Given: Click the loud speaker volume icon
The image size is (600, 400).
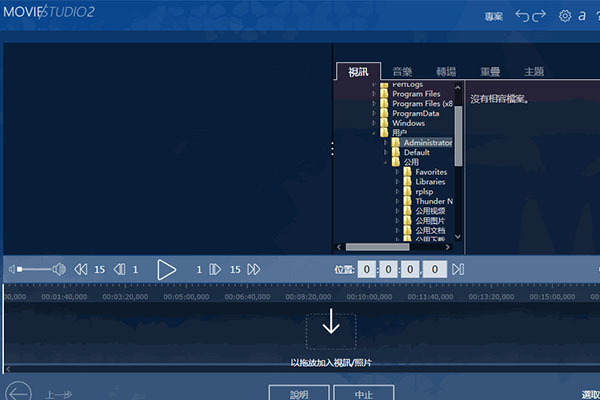Looking at the screenshot, I should [x=59, y=269].
